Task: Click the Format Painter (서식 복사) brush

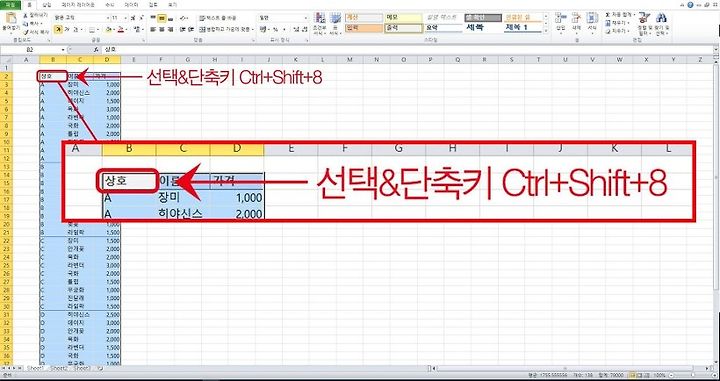Action: click(36, 32)
